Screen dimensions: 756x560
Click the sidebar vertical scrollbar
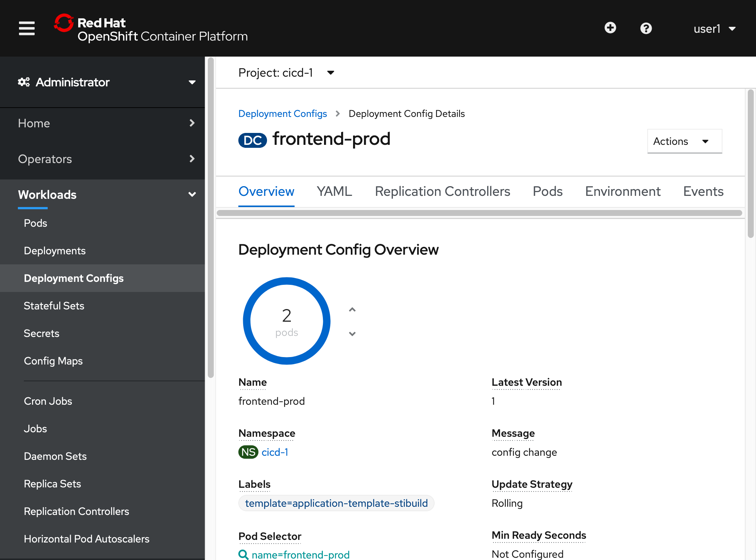(x=210, y=218)
